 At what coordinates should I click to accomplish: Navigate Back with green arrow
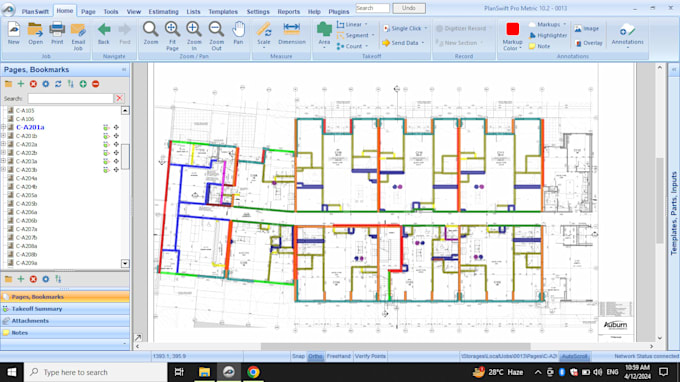click(x=104, y=33)
